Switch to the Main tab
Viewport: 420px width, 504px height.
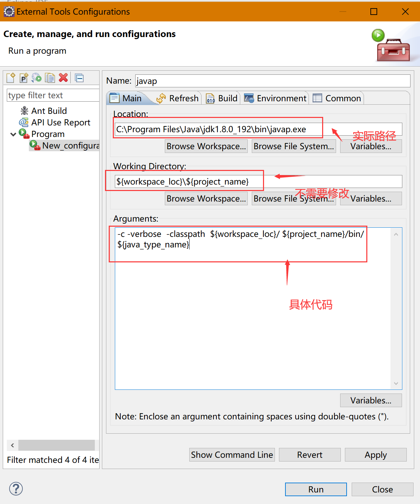pos(126,98)
